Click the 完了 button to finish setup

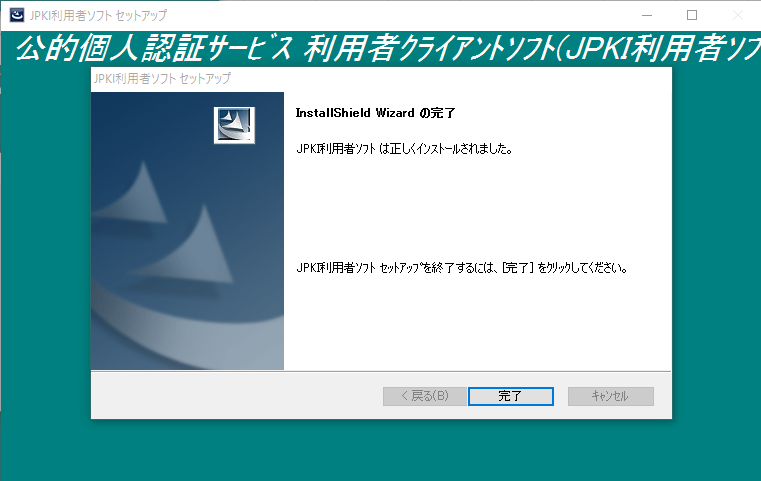pyautogui.click(x=511, y=396)
